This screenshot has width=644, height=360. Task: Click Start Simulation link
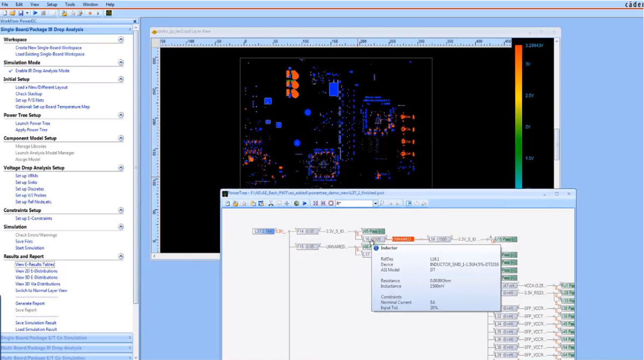[x=30, y=248]
